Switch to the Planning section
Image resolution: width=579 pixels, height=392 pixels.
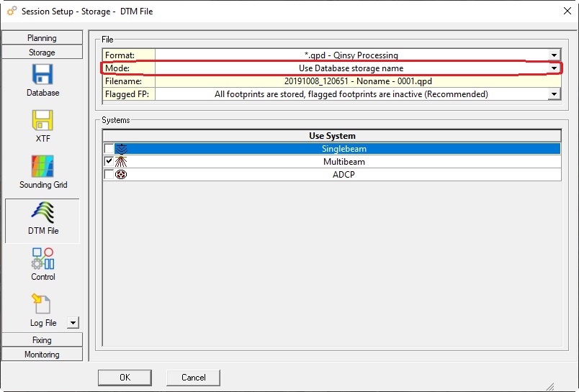coord(42,38)
